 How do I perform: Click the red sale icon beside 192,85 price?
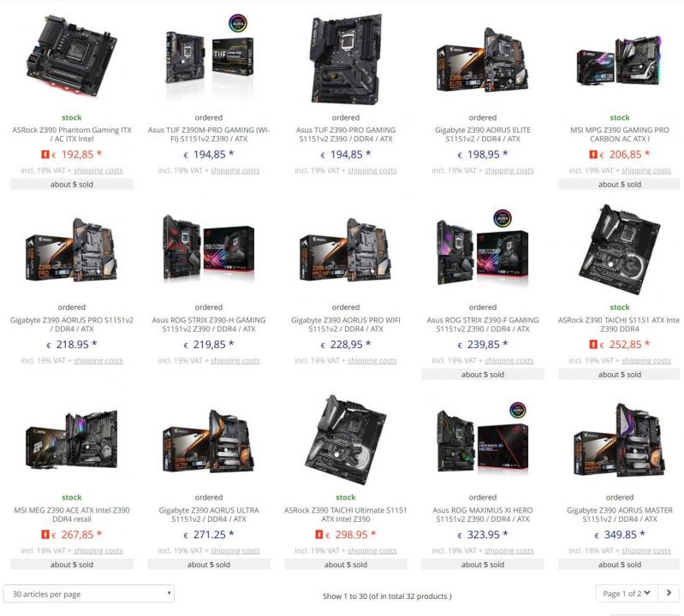[45, 154]
